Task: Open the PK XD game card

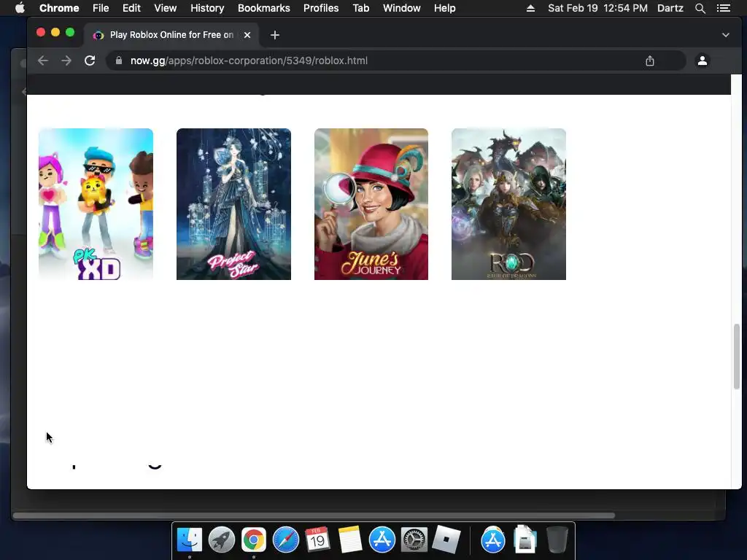Action: tap(96, 204)
